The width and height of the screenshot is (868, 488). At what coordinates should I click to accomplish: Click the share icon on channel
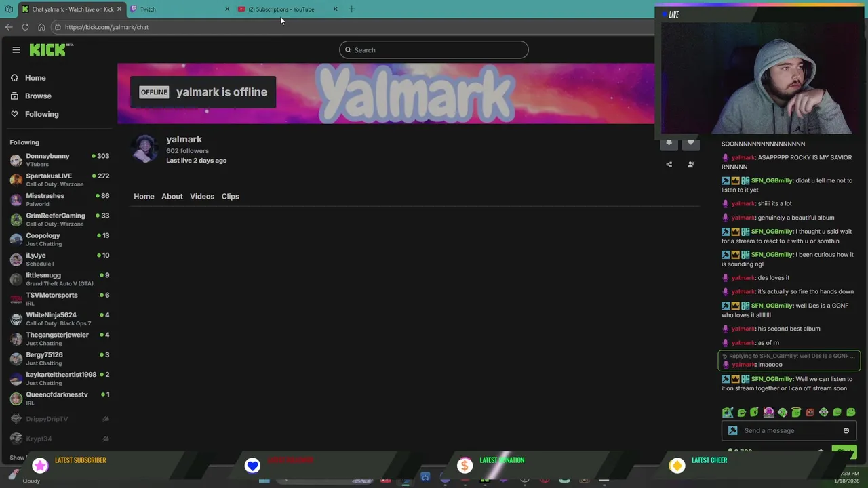pos(669,165)
